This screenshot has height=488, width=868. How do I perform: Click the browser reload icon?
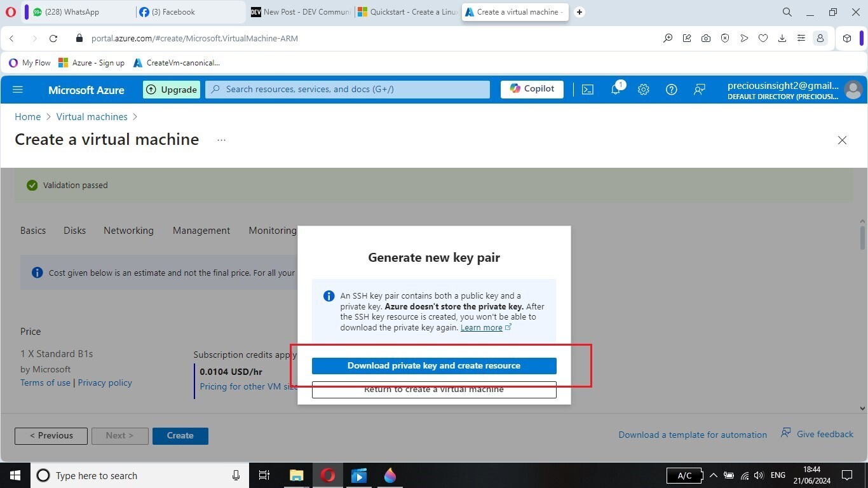click(x=53, y=38)
